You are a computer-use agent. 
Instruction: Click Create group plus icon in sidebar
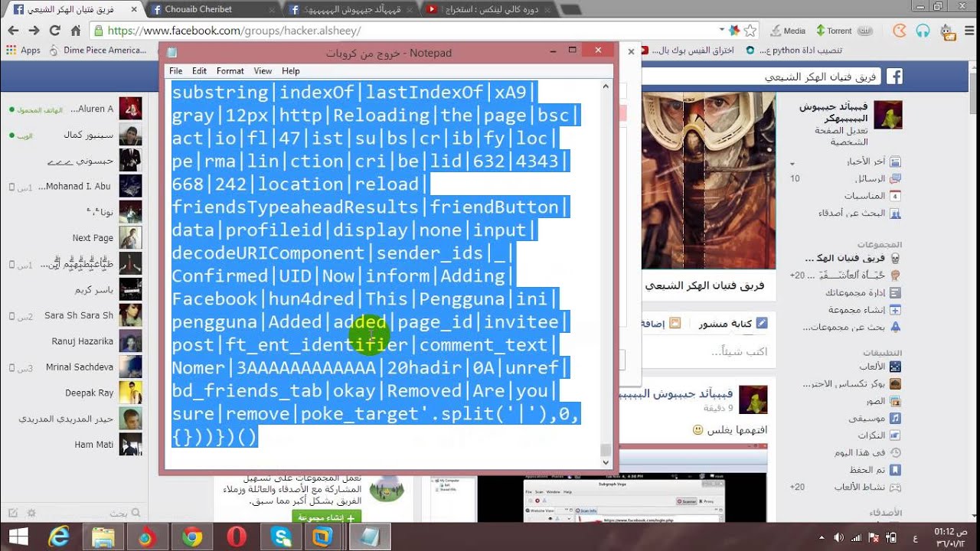(x=895, y=310)
